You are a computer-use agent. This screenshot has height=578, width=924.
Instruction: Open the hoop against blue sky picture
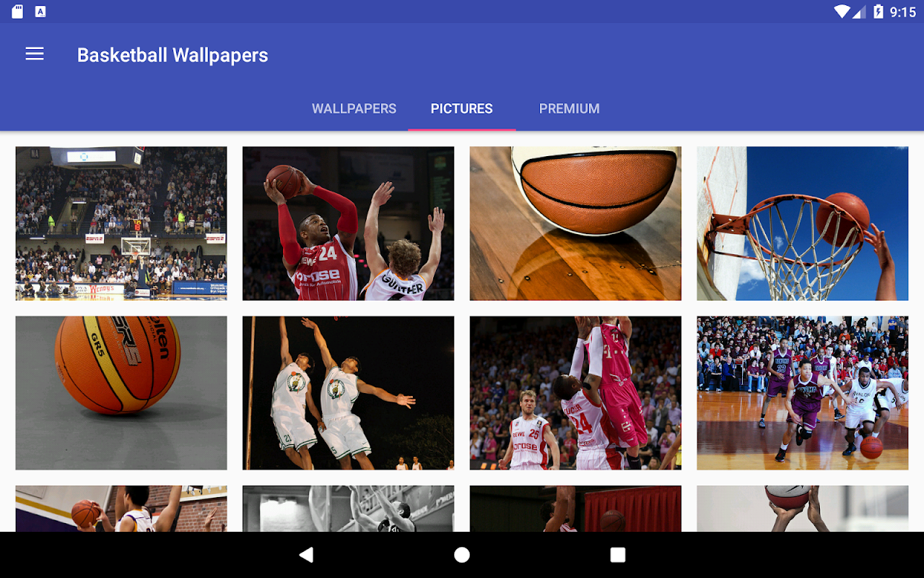click(803, 223)
